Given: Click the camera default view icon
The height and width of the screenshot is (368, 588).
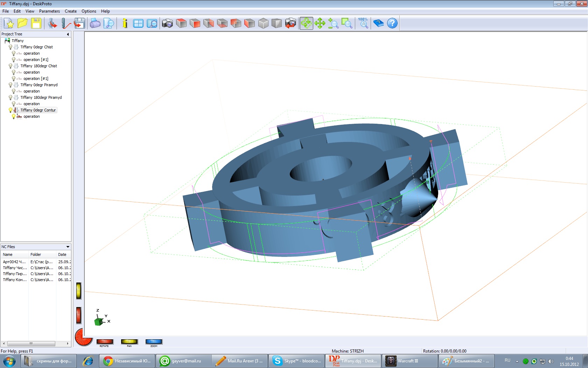Looking at the screenshot, I should (167, 23).
